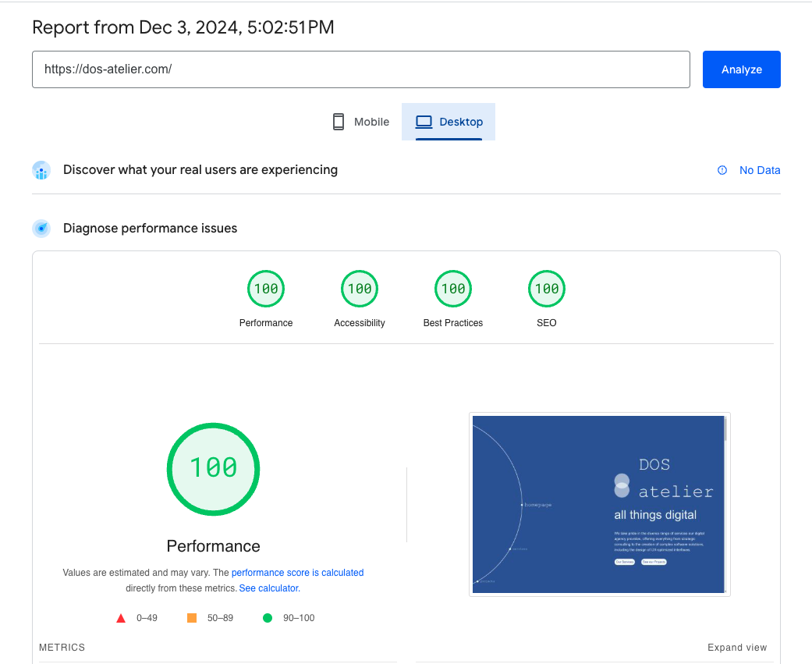Jump to the Best Practices score gauge
Screen dimensions: 812x664
point(453,289)
